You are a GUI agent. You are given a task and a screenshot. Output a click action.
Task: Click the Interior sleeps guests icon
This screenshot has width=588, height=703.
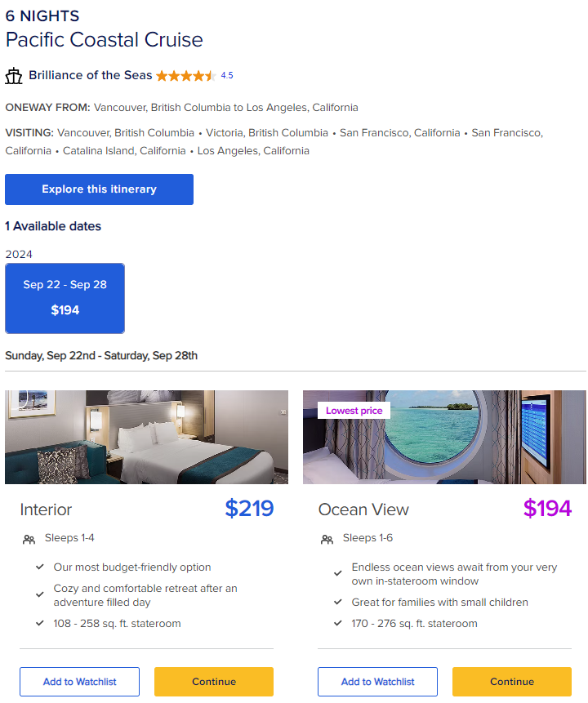(x=29, y=539)
